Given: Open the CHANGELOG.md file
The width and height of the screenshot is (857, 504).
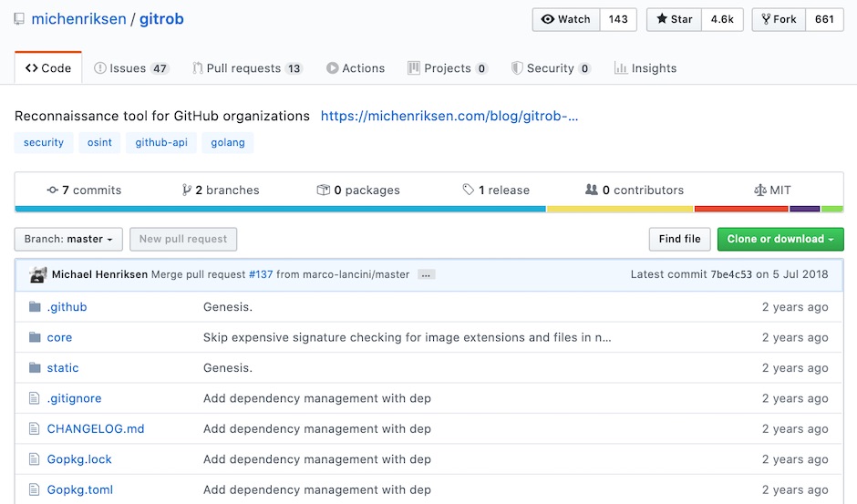Looking at the screenshot, I should point(96,428).
